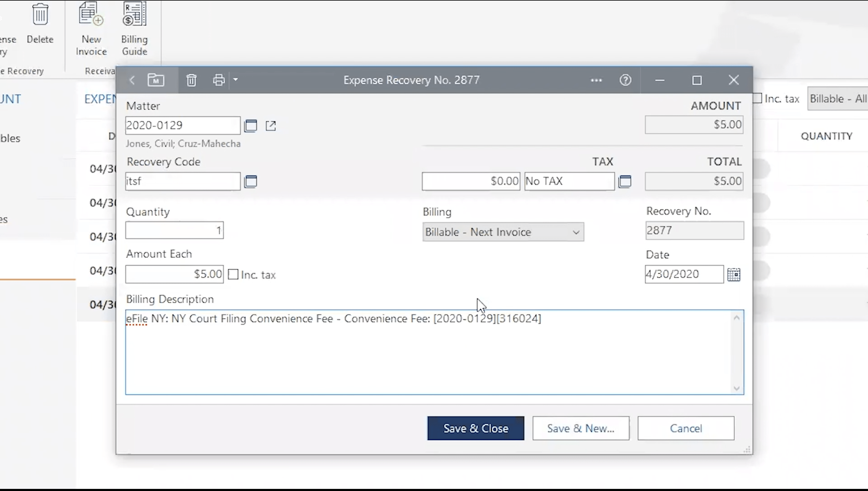Open the three-dots more options menu
The image size is (868, 491).
click(596, 80)
